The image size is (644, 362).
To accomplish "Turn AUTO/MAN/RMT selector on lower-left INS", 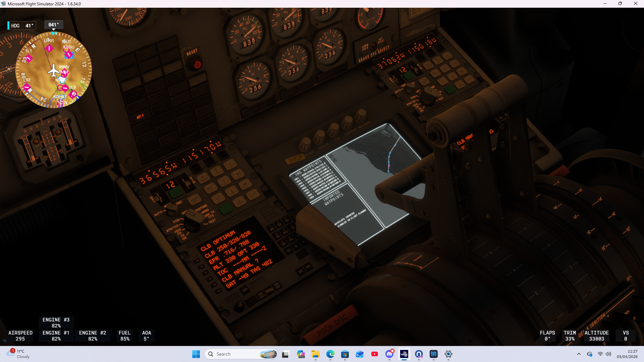I will 171,209.
